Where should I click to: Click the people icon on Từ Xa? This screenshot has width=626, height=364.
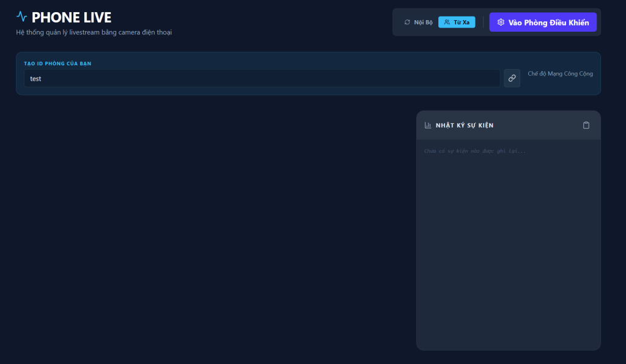447,23
